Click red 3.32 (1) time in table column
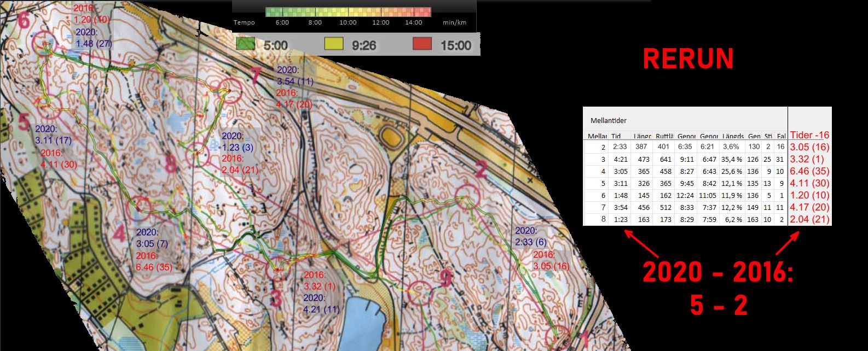The image size is (868, 351). tap(808, 159)
